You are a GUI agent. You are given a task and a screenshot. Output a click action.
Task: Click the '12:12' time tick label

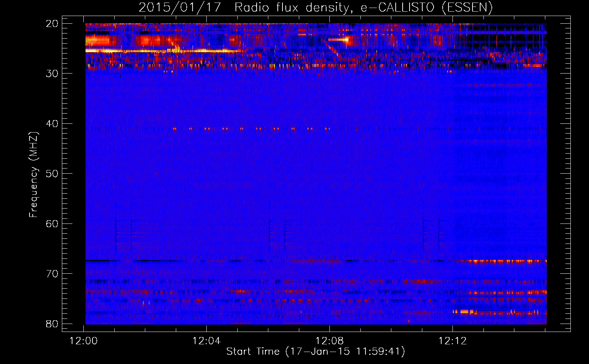[453, 341]
